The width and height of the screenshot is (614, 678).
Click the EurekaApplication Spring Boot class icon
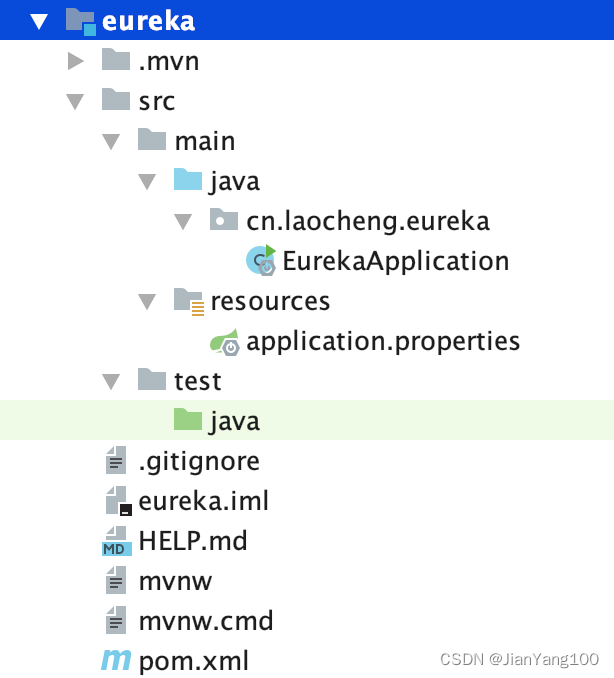pos(261,260)
